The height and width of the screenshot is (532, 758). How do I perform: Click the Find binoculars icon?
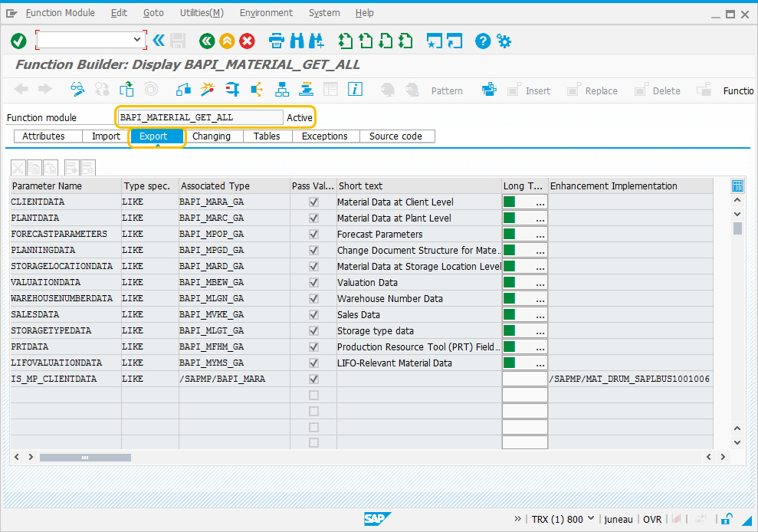(x=297, y=41)
